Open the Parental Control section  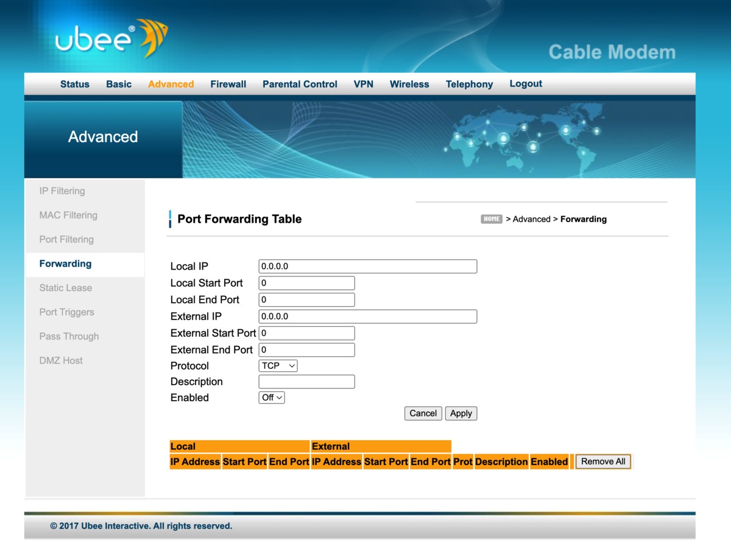click(300, 84)
